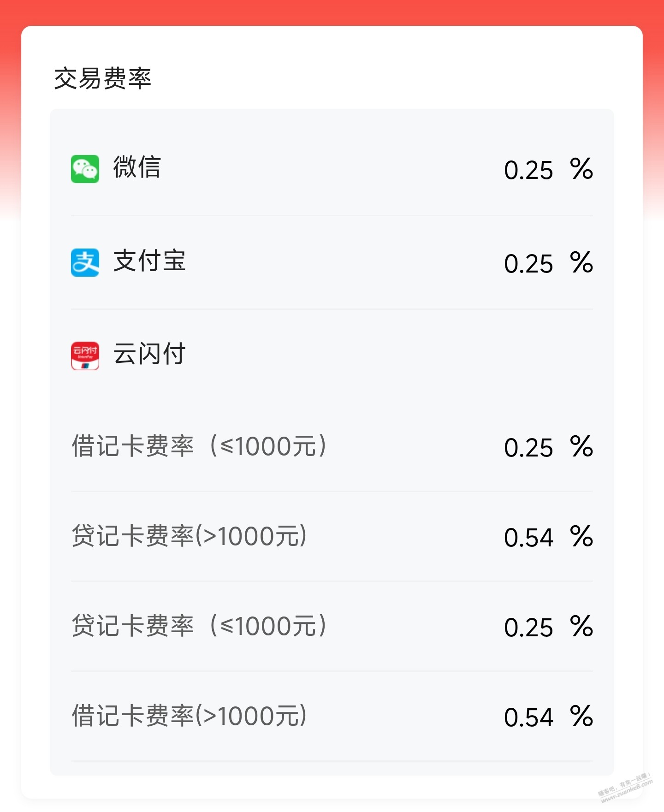Tap the 借记卡费率 (≤1000元) label
The width and height of the screenshot is (664, 812).
[199, 446]
